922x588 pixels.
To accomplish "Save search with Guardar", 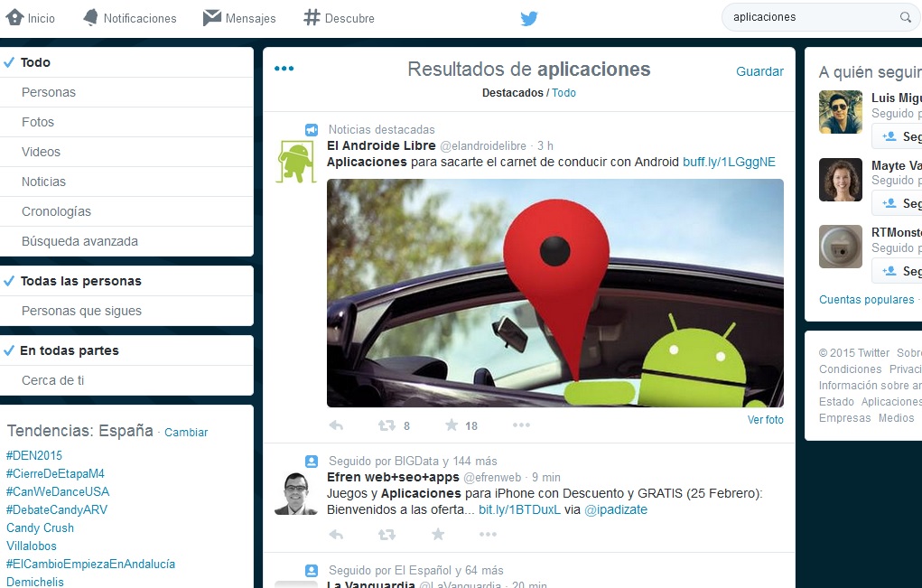I will [759, 71].
